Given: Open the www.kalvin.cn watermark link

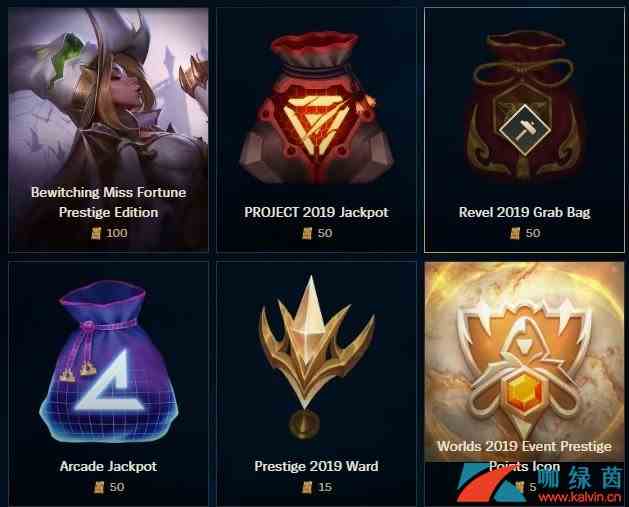Looking at the screenshot, I should click(580, 498).
